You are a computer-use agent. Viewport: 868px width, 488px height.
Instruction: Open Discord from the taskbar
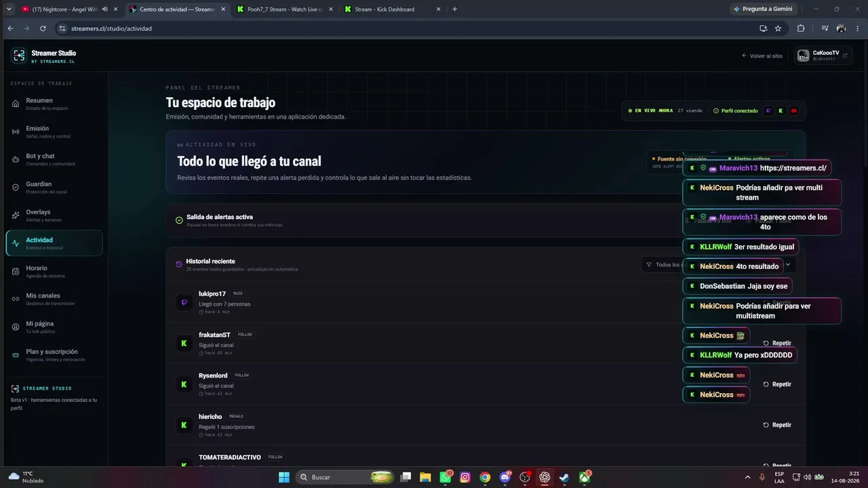[x=505, y=477]
